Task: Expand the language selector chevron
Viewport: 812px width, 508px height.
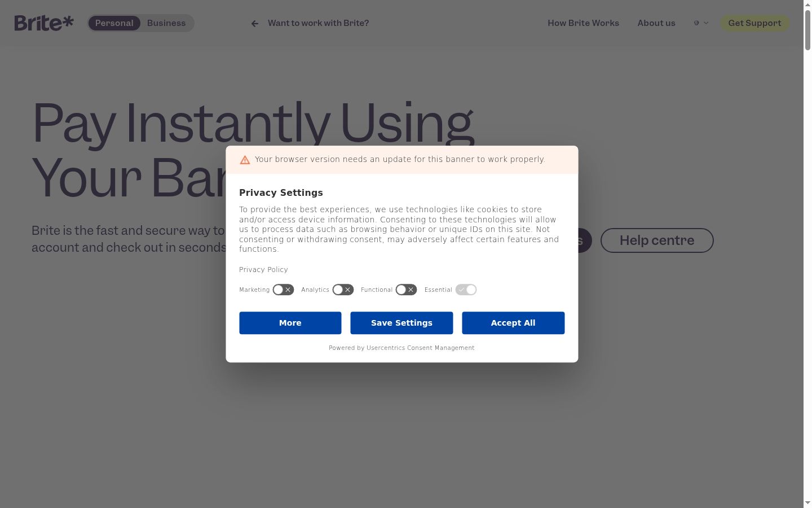Action: (x=706, y=23)
